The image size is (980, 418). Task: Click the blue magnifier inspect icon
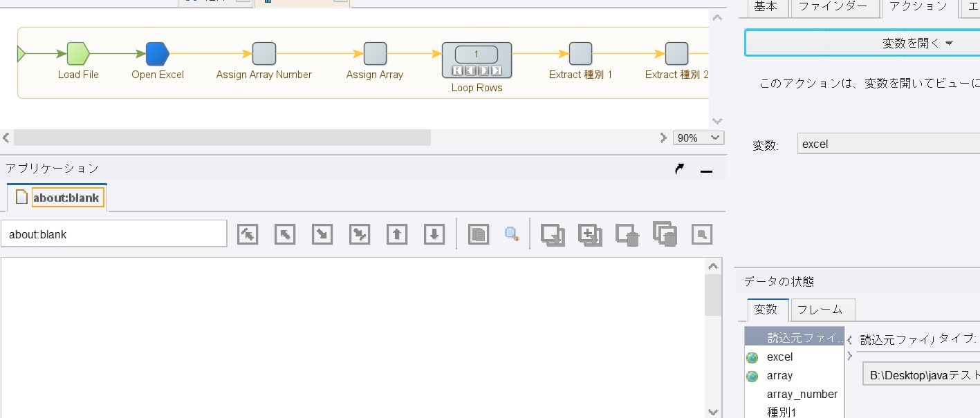(x=512, y=234)
